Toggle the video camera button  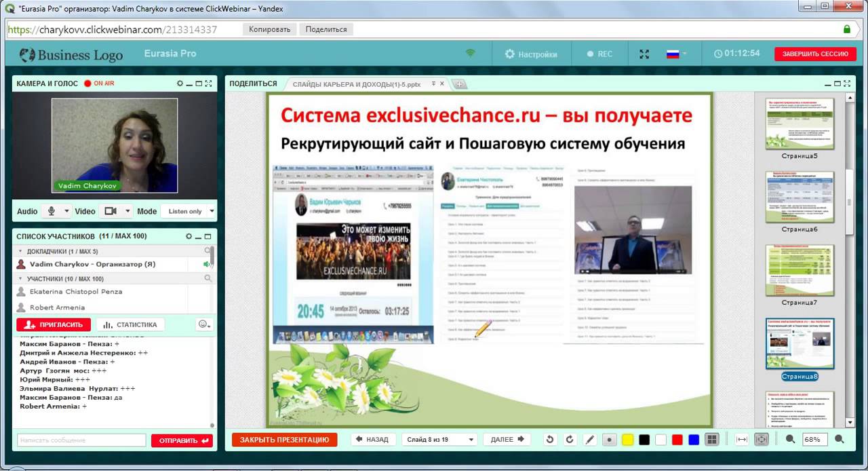111,211
